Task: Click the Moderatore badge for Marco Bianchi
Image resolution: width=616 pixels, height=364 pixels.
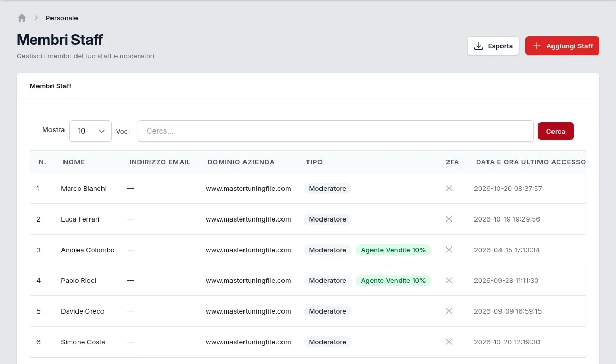Action: tap(328, 188)
